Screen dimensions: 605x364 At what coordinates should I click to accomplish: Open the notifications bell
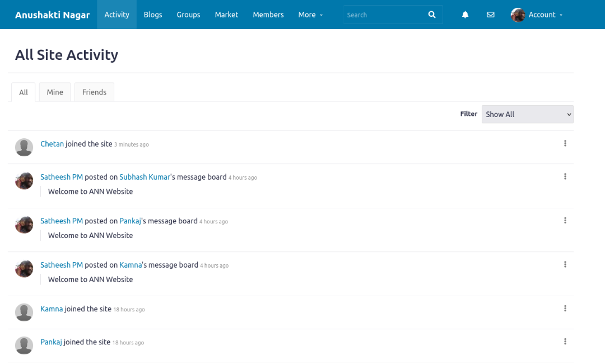click(x=465, y=15)
